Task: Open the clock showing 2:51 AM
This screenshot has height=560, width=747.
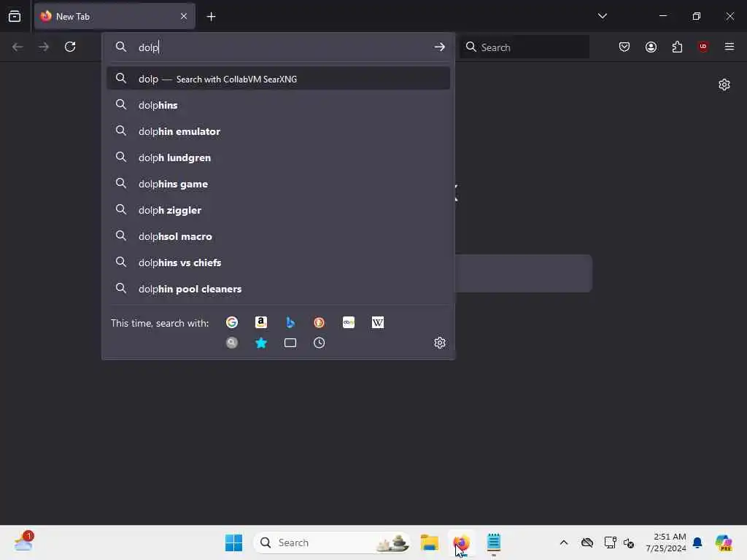Action: pos(665,542)
